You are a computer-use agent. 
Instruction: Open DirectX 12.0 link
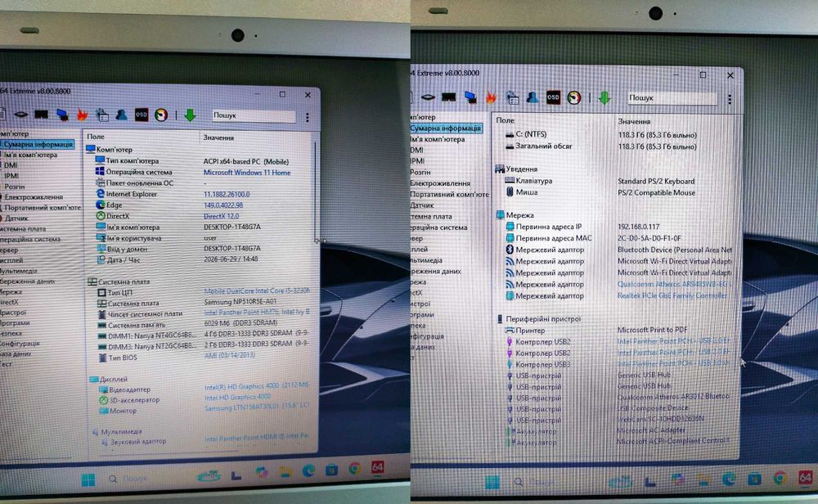221,216
